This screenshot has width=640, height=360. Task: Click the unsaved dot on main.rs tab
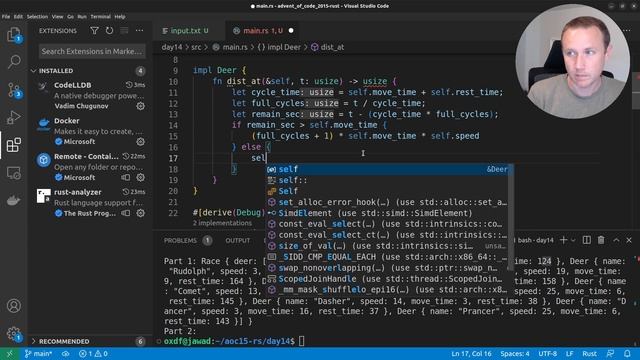pos(291,31)
